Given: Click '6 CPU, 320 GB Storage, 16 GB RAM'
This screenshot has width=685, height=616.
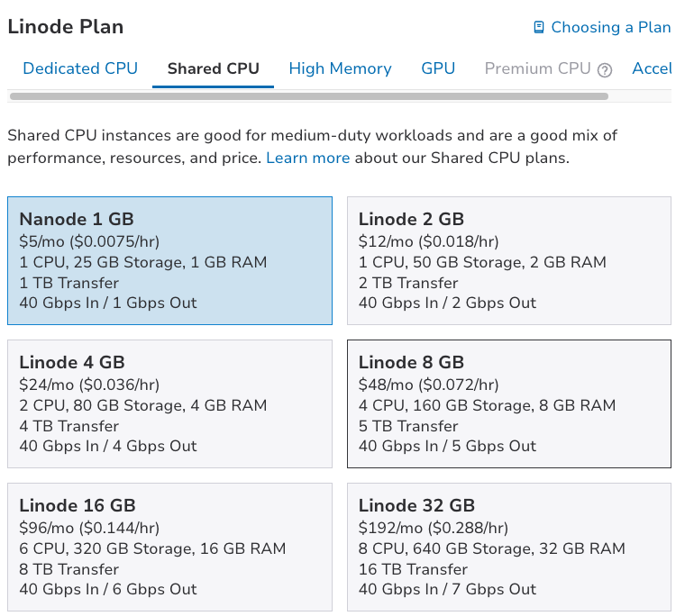Looking at the screenshot, I should [x=152, y=548].
